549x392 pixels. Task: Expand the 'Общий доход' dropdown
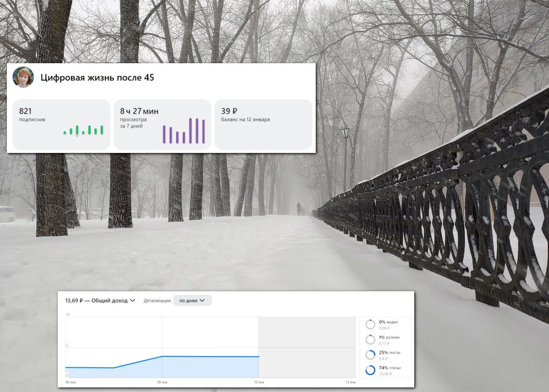(x=100, y=300)
